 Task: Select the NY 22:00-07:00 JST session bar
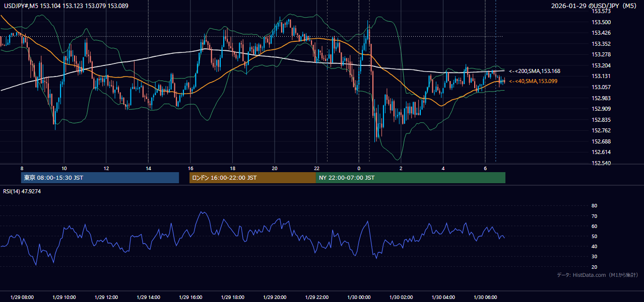[411, 178]
